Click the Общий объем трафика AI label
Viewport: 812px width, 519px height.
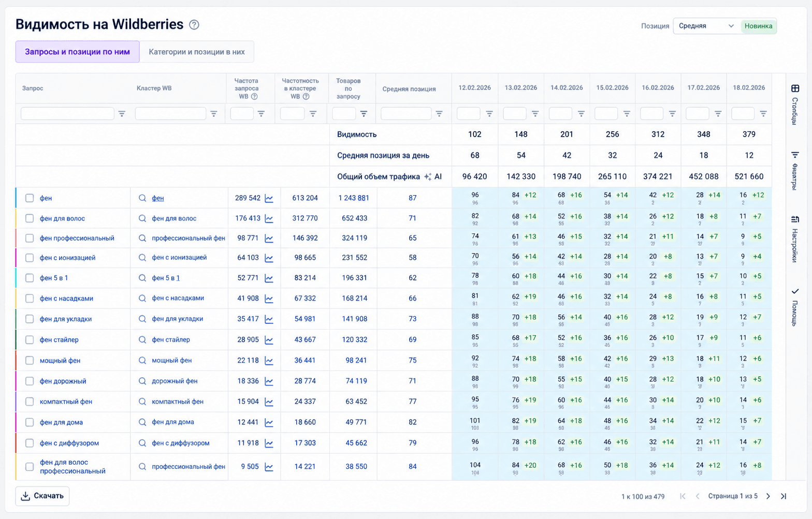pos(389,176)
